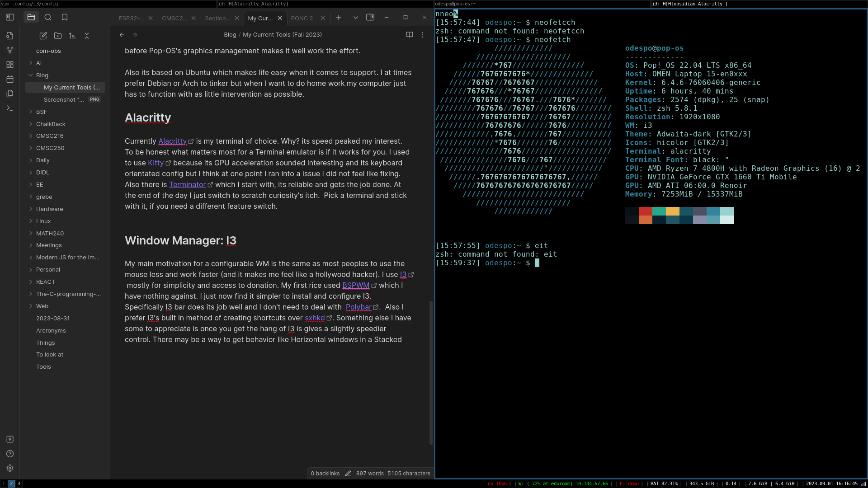Switch to the CMSC2 tab
The image size is (868, 488).
[175, 18]
